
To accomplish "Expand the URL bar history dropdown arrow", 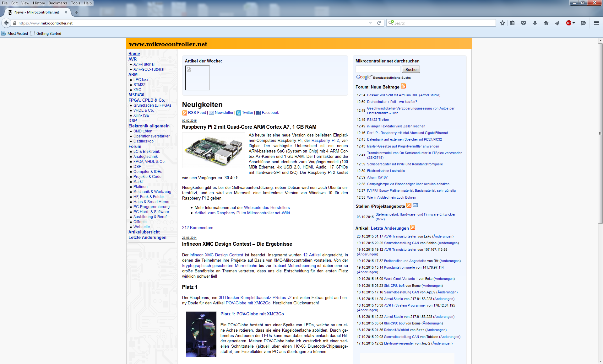I will coord(370,23).
